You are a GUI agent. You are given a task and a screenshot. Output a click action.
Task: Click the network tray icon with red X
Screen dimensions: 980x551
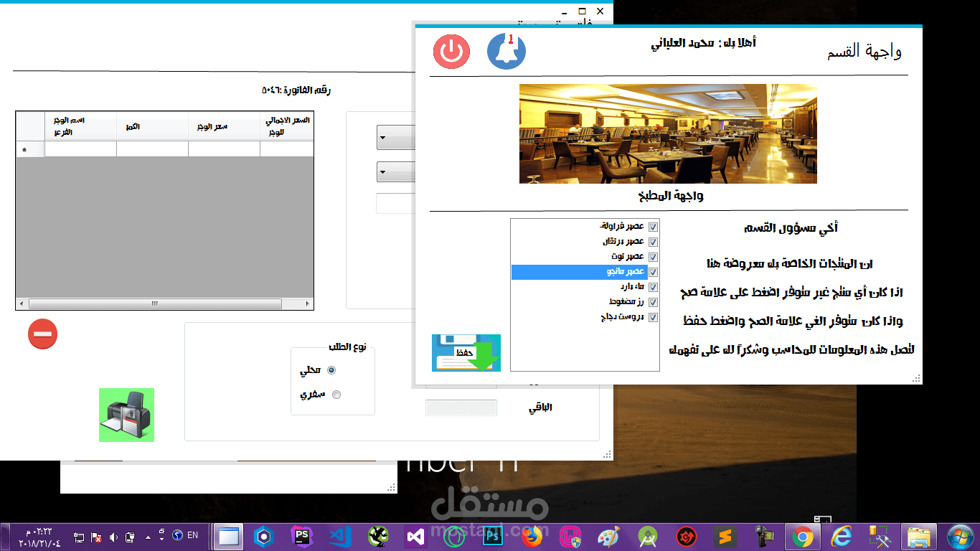pyautogui.click(x=96, y=536)
